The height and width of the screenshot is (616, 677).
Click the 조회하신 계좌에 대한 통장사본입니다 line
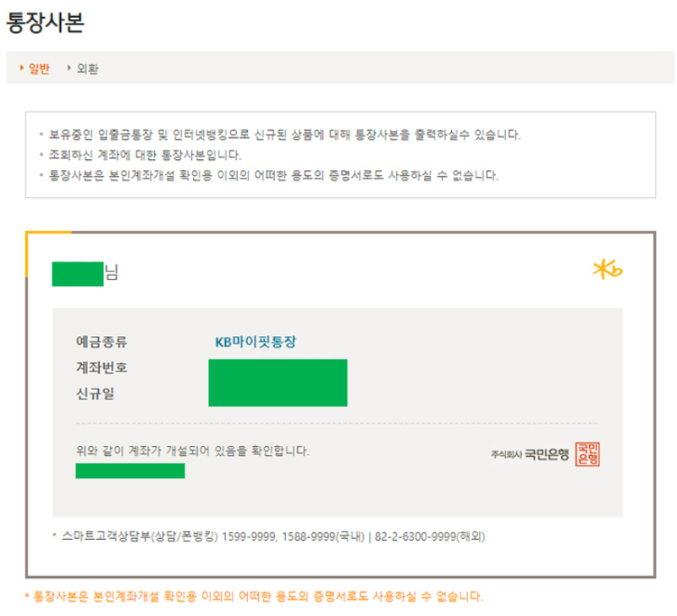[145, 155]
